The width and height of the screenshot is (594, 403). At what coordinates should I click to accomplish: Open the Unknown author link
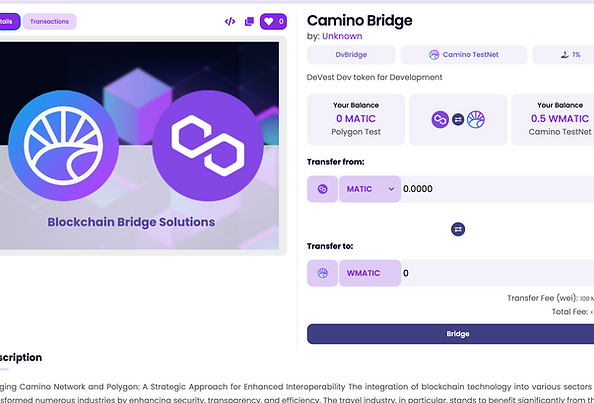[342, 36]
